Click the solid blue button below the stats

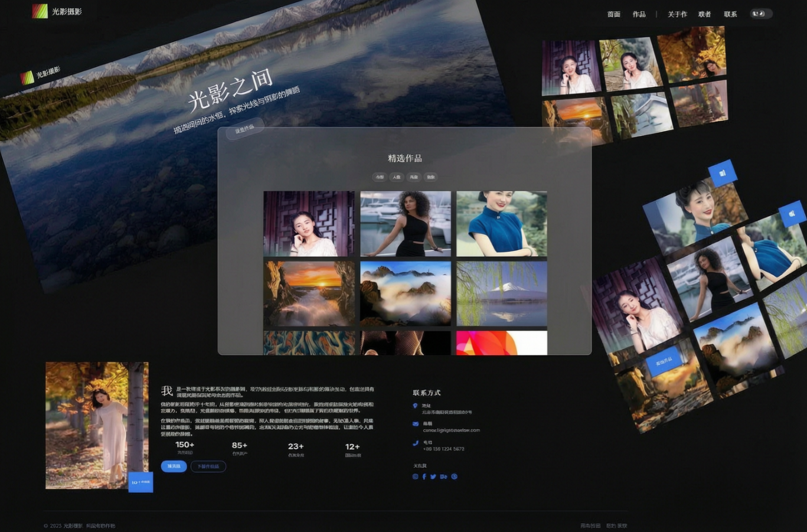[174, 466]
